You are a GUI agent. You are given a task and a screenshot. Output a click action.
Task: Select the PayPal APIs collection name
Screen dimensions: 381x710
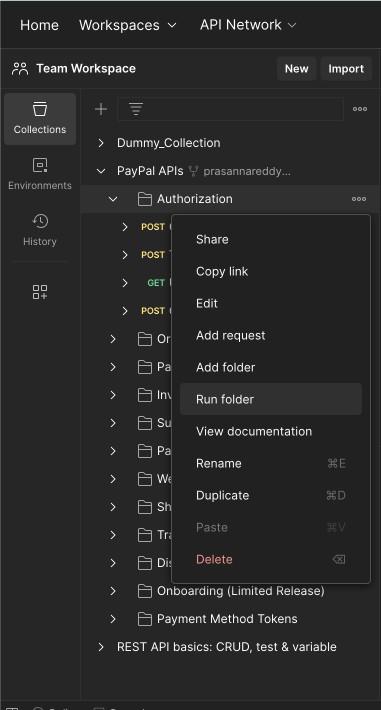[x=150, y=171]
